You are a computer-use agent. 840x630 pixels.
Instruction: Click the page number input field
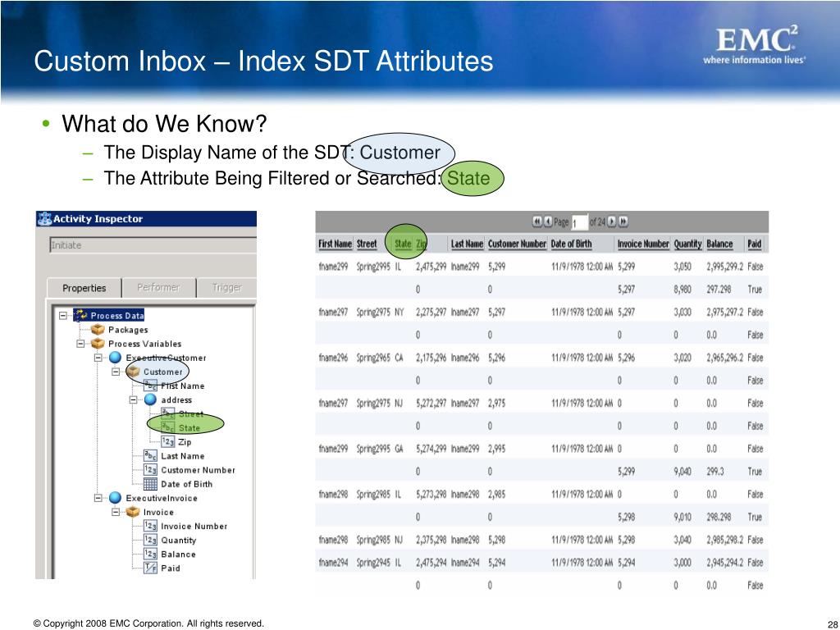pyautogui.click(x=579, y=222)
